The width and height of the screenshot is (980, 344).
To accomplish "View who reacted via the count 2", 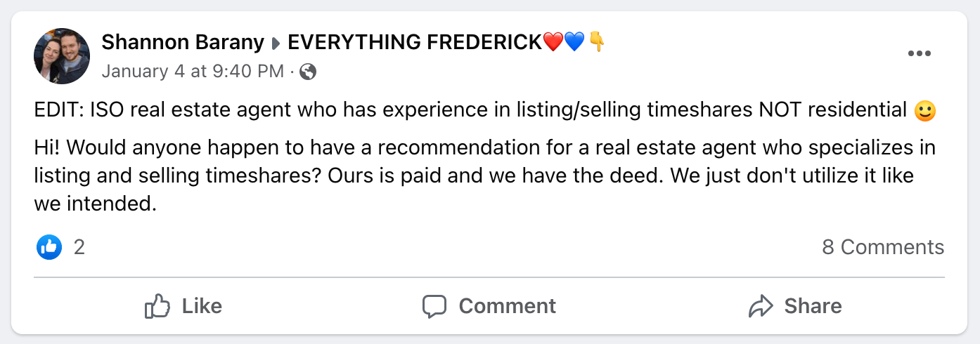I will [x=79, y=247].
